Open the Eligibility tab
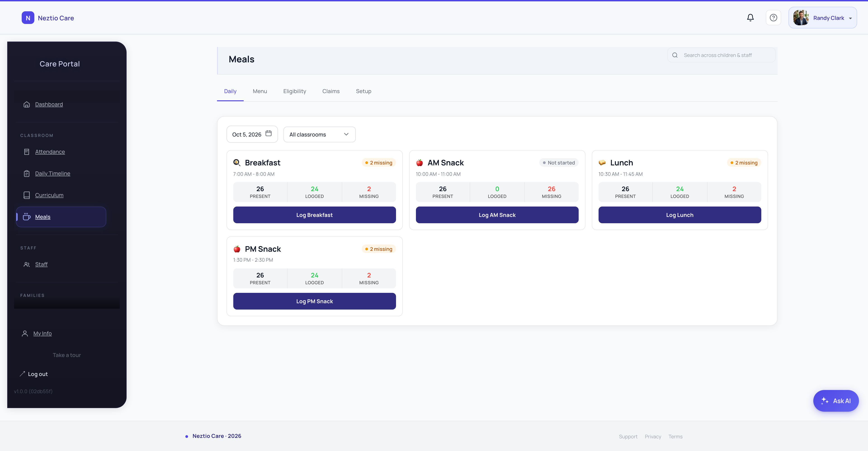Image resolution: width=868 pixels, height=451 pixels. click(295, 91)
